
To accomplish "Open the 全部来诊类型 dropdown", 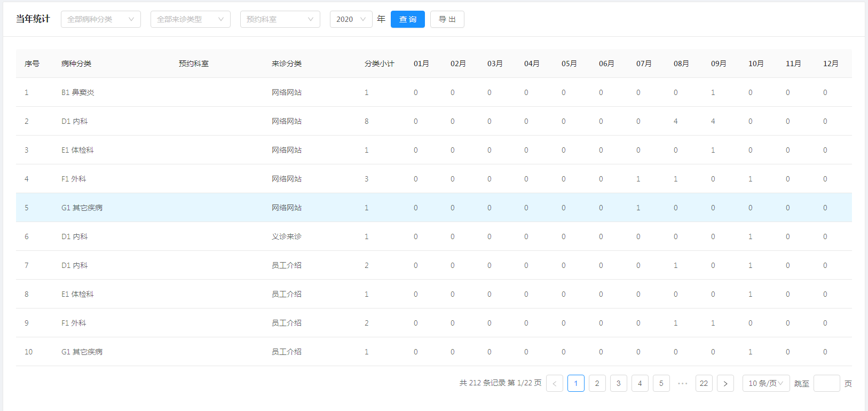I will [x=191, y=19].
